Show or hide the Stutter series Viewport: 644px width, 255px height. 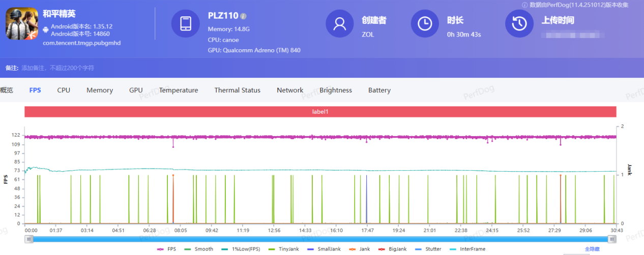point(428,249)
